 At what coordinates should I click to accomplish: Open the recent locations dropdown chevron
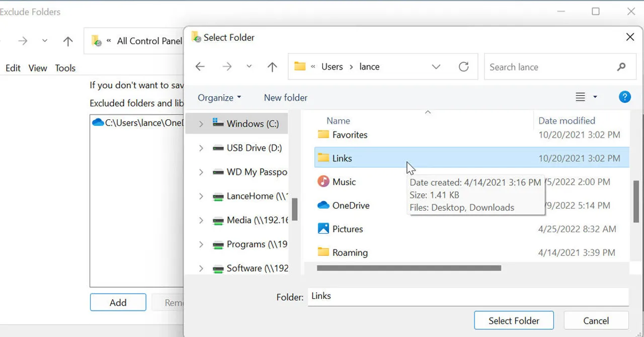249,67
